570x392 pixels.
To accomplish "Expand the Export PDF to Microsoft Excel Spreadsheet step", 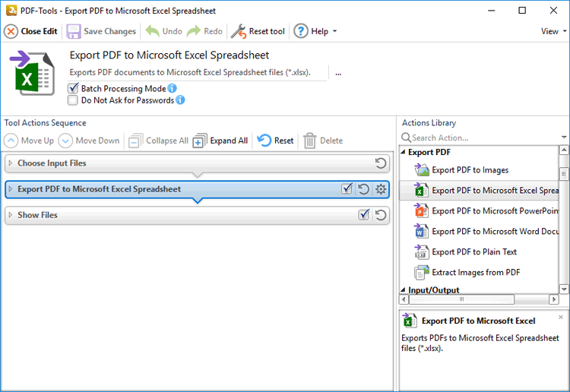I will 11,189.
